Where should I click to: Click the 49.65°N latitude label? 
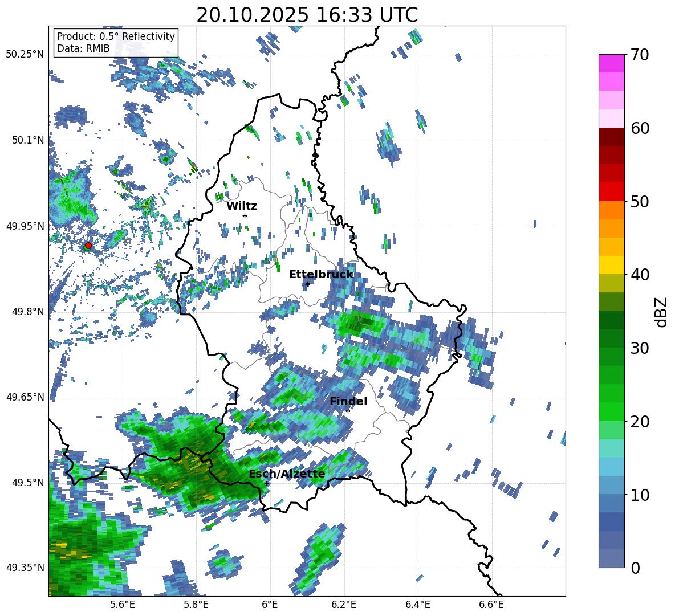(x=26, y=397)
